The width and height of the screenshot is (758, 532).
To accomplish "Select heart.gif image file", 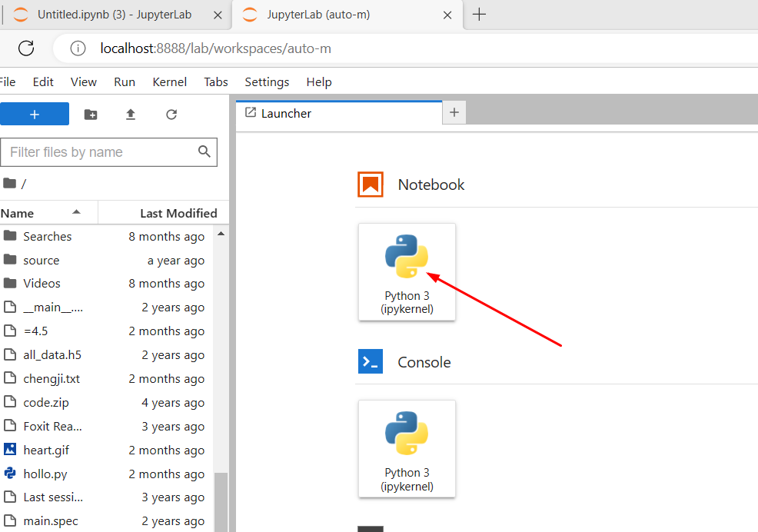I will pos(106,450).
